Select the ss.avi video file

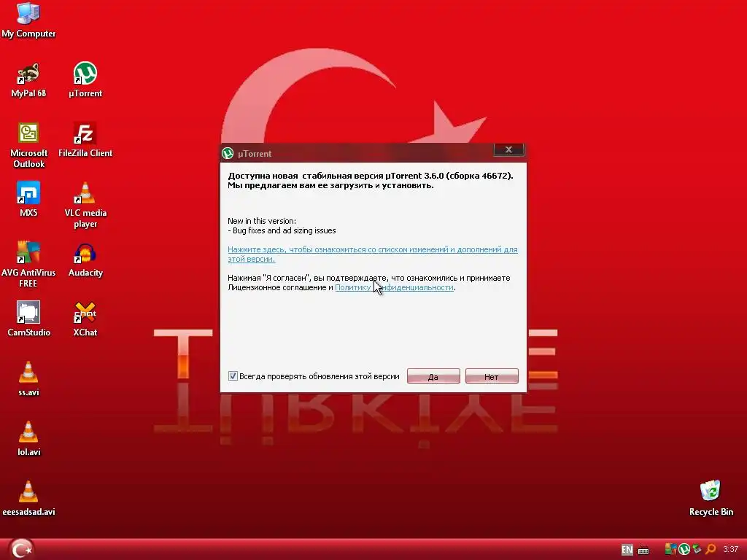28,379
